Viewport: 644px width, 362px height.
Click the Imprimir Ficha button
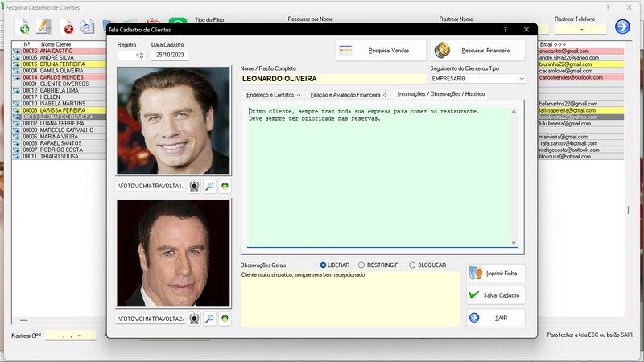click(x=496, y=274)
